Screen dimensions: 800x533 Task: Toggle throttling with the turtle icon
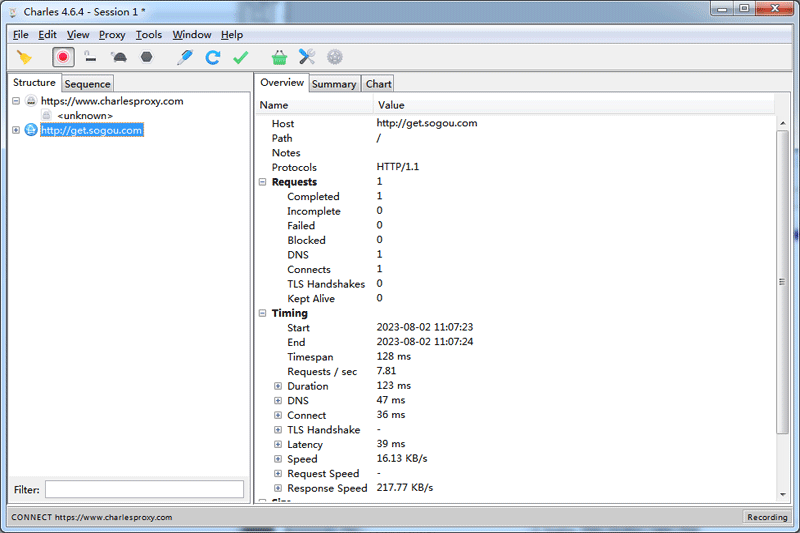point(118,58)
